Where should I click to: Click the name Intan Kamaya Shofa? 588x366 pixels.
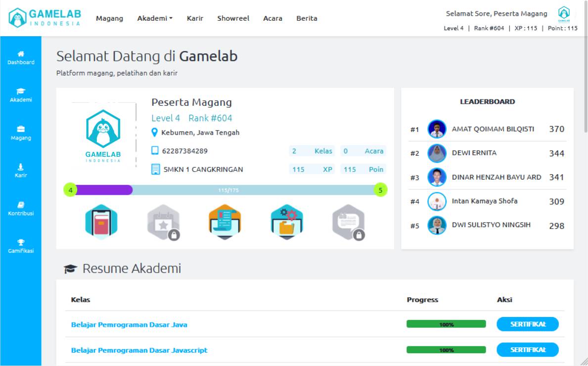coord(485,201)
